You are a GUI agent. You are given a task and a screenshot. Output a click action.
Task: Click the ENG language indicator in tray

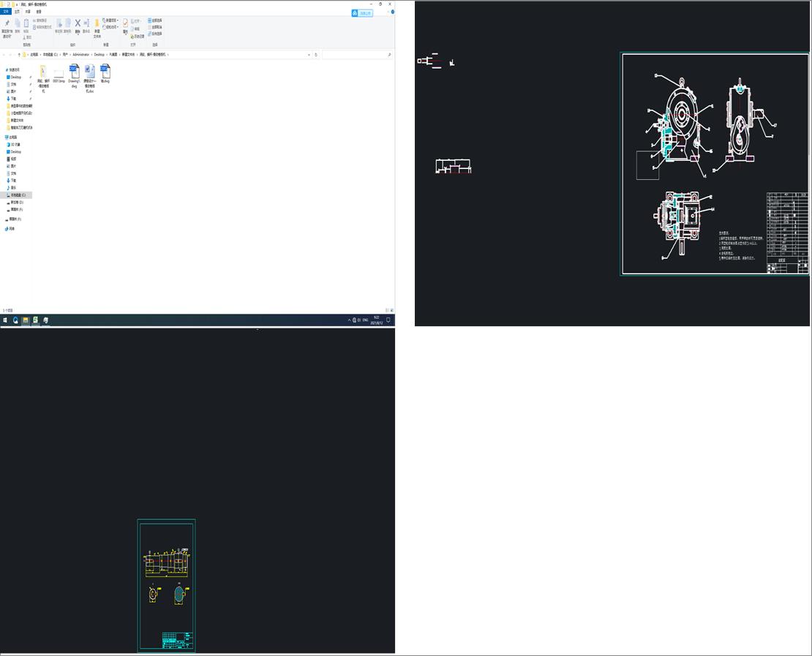366,320
